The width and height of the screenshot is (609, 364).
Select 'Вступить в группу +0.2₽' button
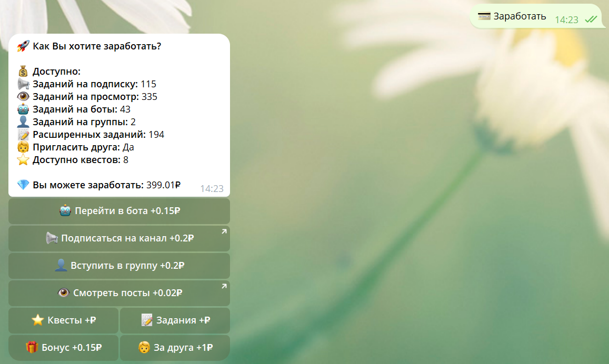tap(119, 266)
